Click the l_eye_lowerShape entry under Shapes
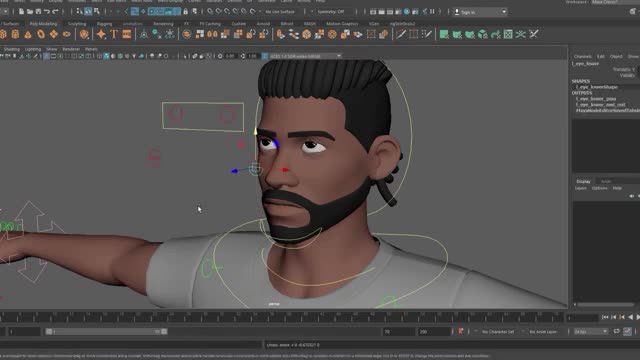The height and width of the screenshot is (360, 640). tap(597, 87)
